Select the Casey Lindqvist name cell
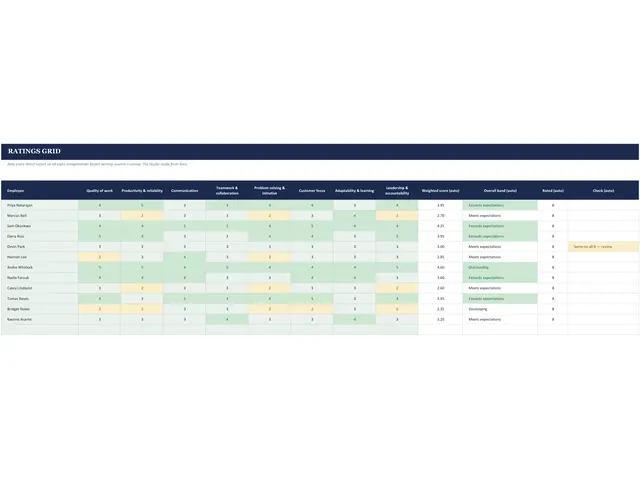 coord(40,288)
